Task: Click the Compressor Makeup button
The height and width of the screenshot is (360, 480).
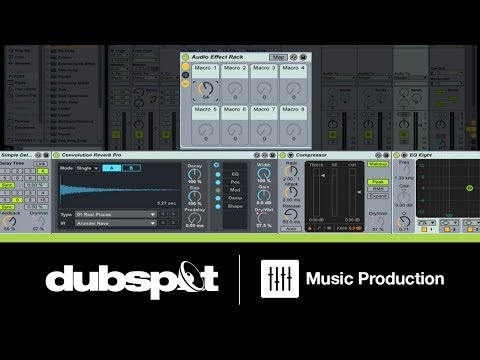Action: click(x=378, y=164)
